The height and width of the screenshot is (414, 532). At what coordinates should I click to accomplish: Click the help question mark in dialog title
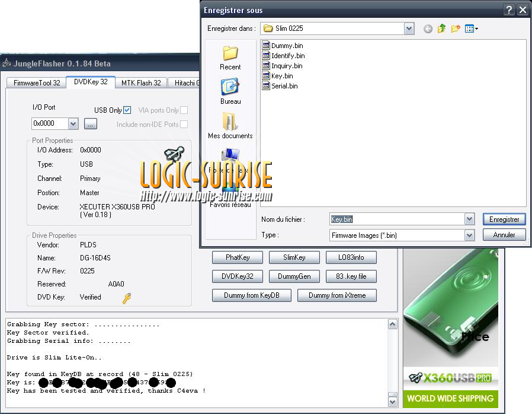[x=509, y=10]
